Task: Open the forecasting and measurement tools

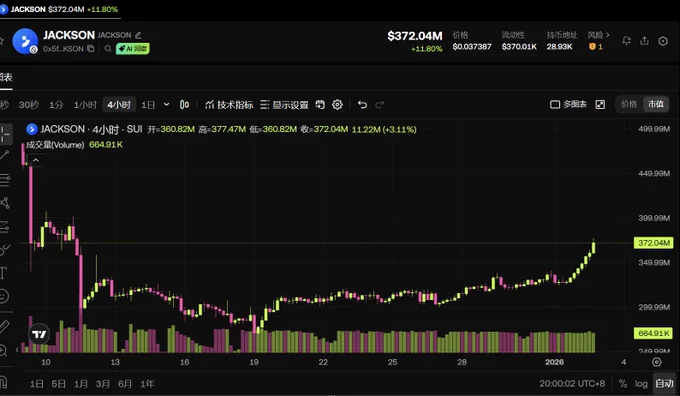Action: point(4,226)
